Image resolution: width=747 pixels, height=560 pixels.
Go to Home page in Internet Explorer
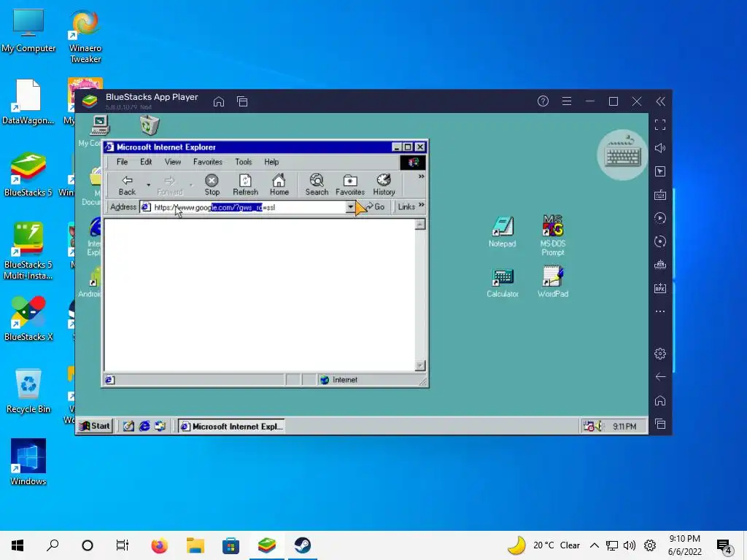pos(279,184)
